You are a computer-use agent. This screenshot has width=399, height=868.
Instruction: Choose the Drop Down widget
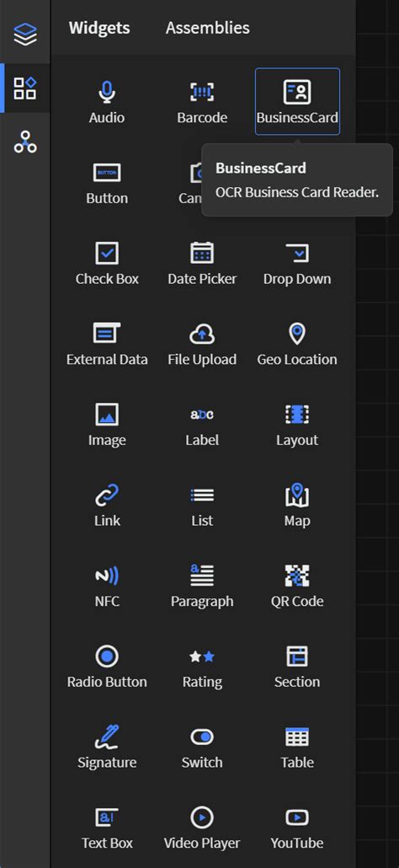(x=297, y=264)
